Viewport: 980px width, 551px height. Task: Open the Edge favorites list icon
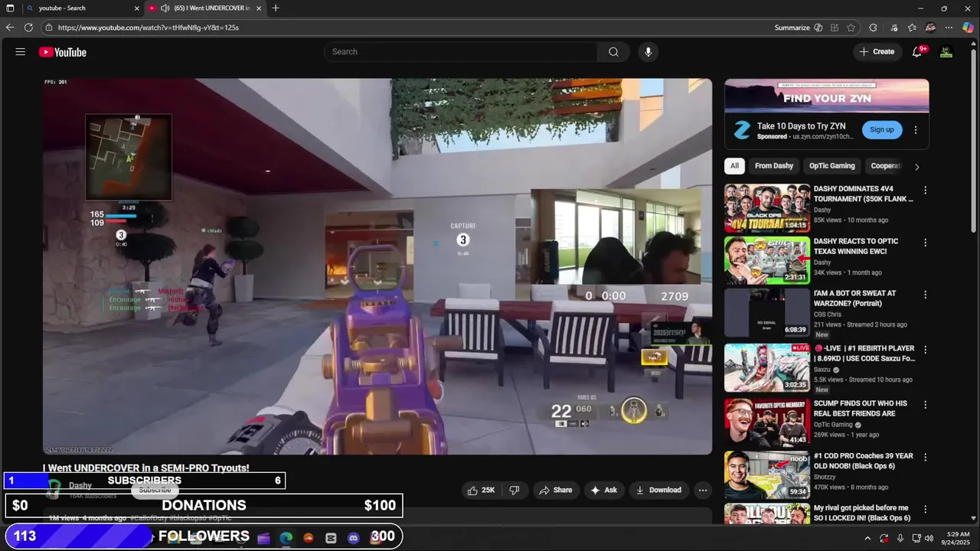pyautogui.click(x=912, y=28)
